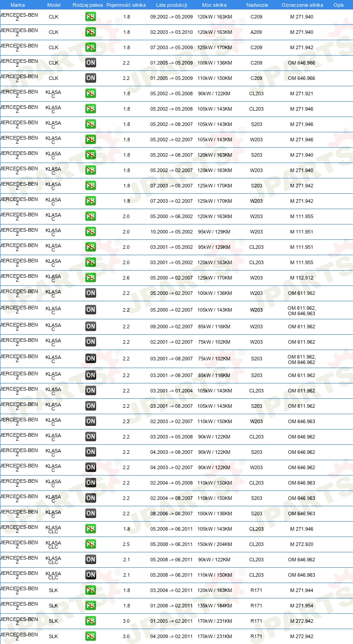Click PB icon in SLK M 271.944 row
The height and width of the screenshot is (644, 353).
(91, 590)
